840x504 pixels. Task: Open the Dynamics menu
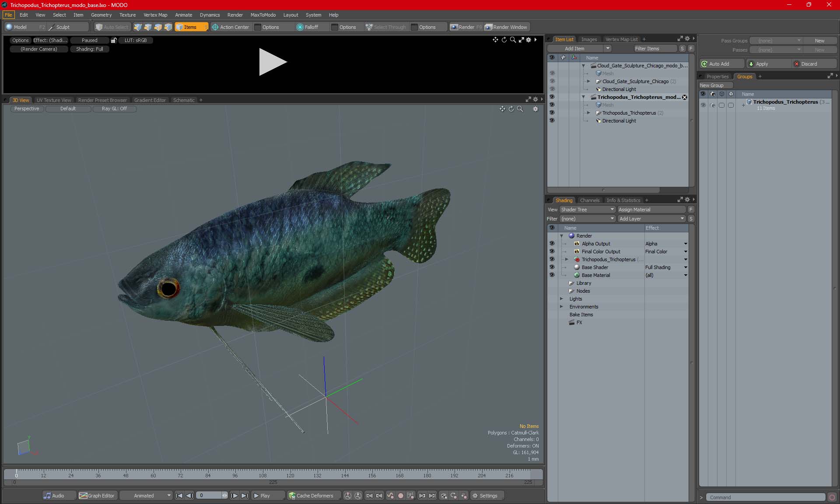click(x=210, y=15)
